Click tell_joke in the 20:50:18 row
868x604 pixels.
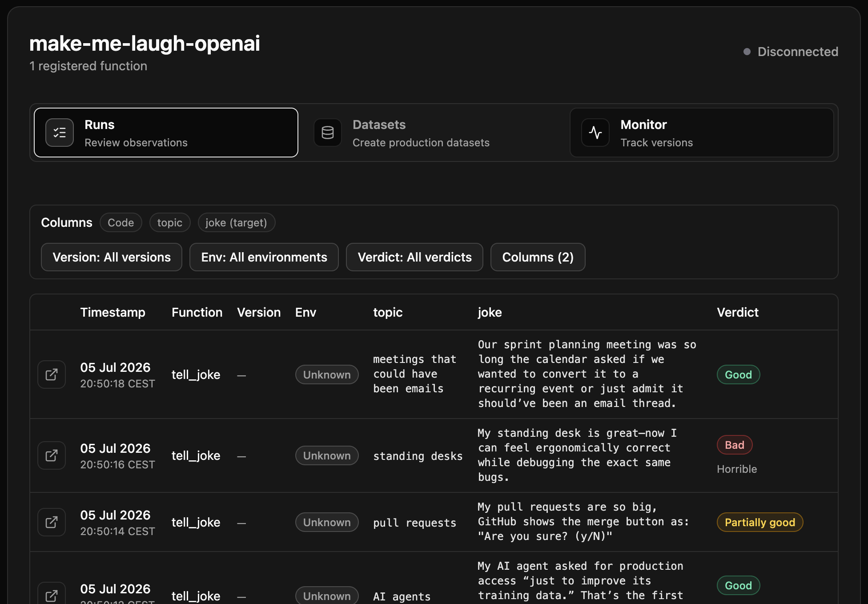[196, 374]
